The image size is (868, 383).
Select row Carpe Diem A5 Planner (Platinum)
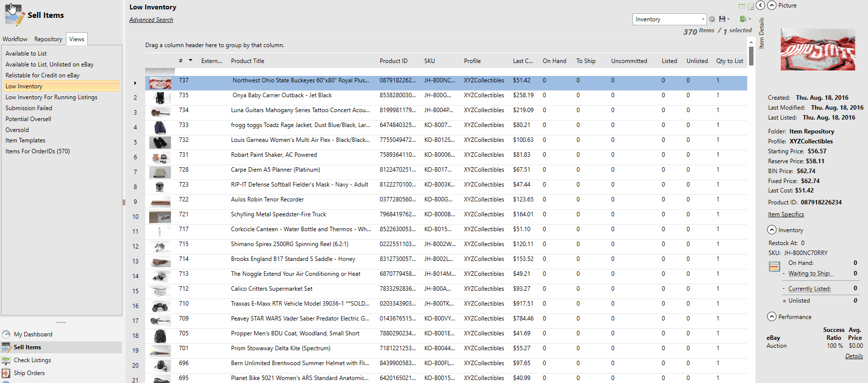446,172
